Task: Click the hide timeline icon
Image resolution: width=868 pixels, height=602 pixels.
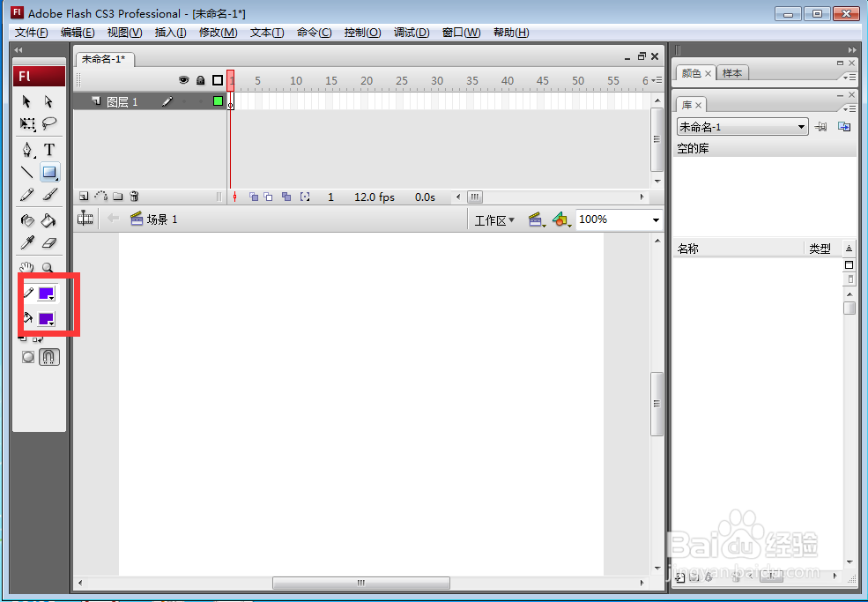Action: [85, 219]
